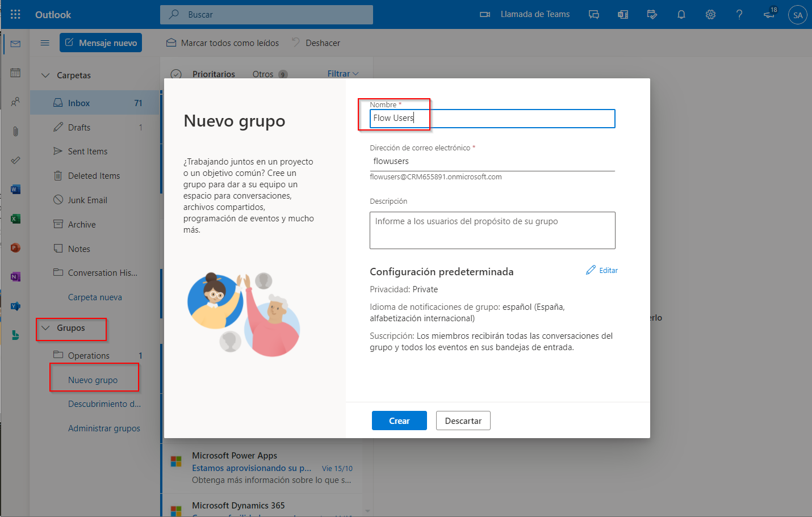The image size is (812, 517).
Task: Click Nuevo grupo link
Action: 93,380
